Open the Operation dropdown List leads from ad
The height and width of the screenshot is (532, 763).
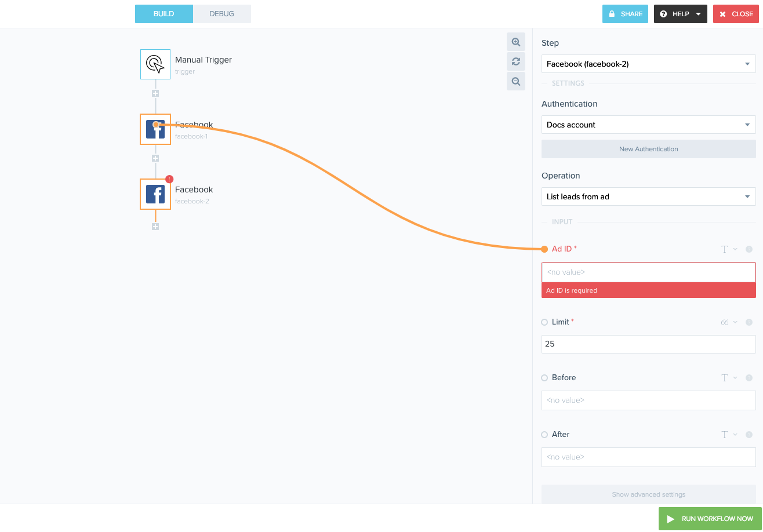(x=648, y=196)
